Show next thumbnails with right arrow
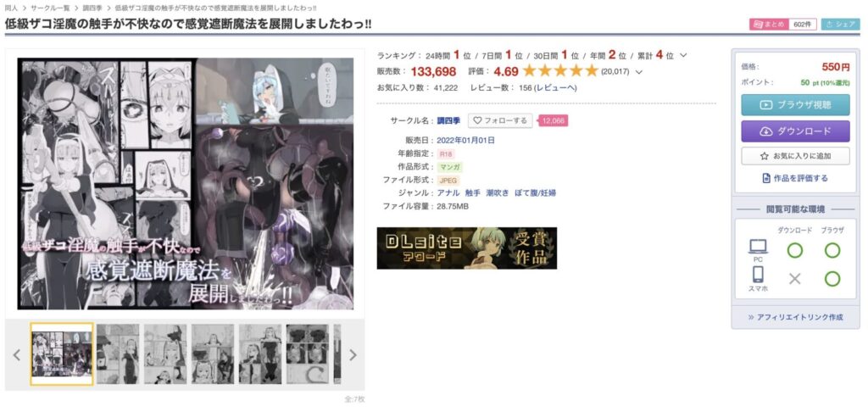 point(353,355)
